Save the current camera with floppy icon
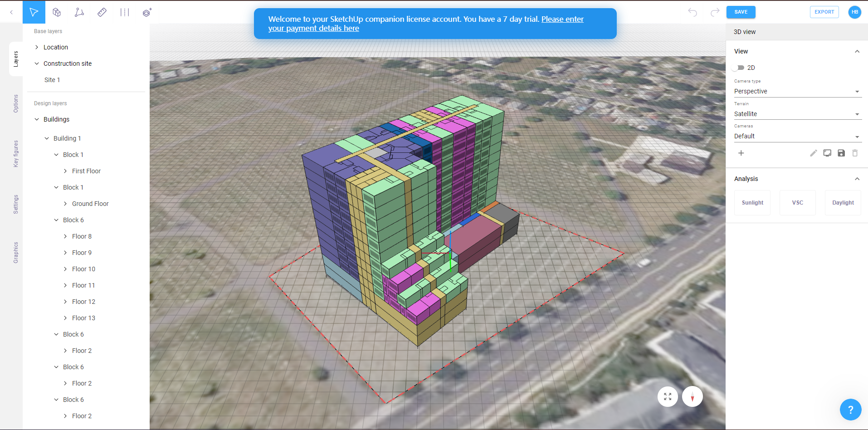 click(x=841, y=153)
